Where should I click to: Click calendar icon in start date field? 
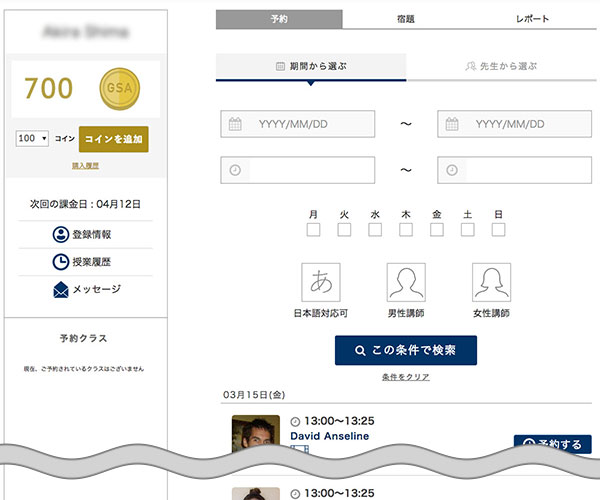tap(236, 125)
